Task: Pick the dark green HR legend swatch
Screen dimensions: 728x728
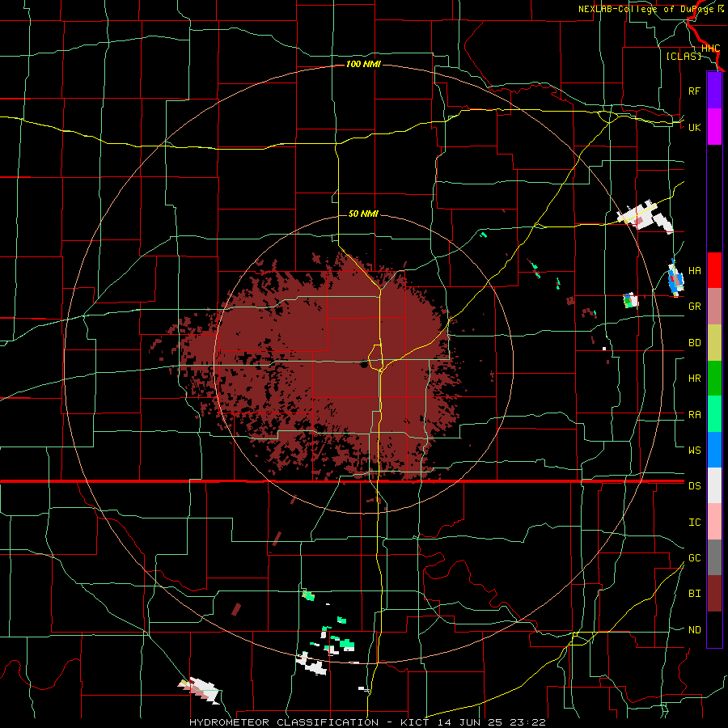Action: click(714, 378)
